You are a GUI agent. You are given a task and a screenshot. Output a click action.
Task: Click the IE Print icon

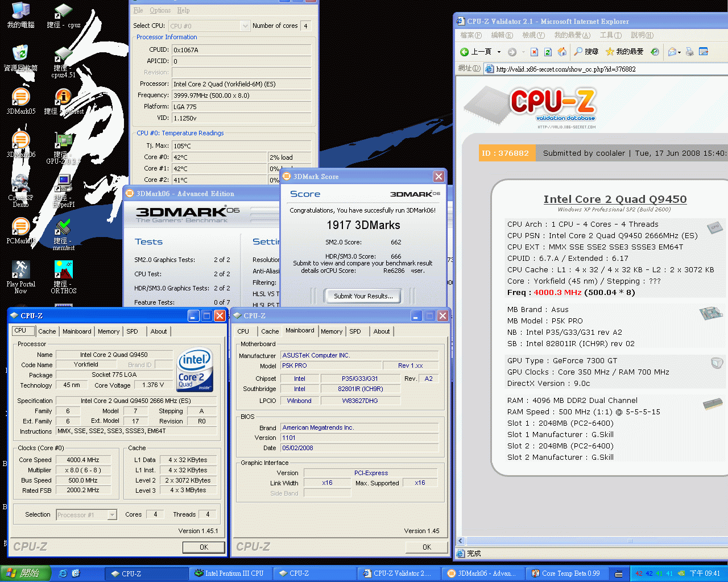[x=690, y=52]
